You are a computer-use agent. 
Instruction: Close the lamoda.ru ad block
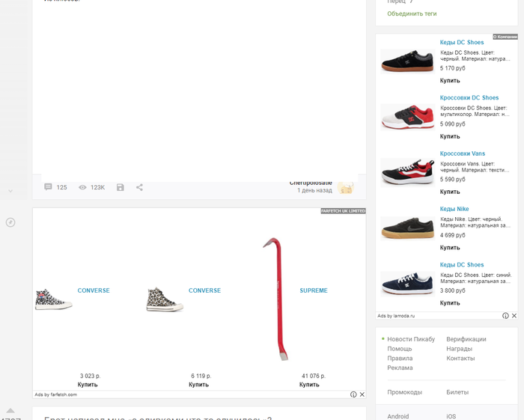[x=514, y=316]
